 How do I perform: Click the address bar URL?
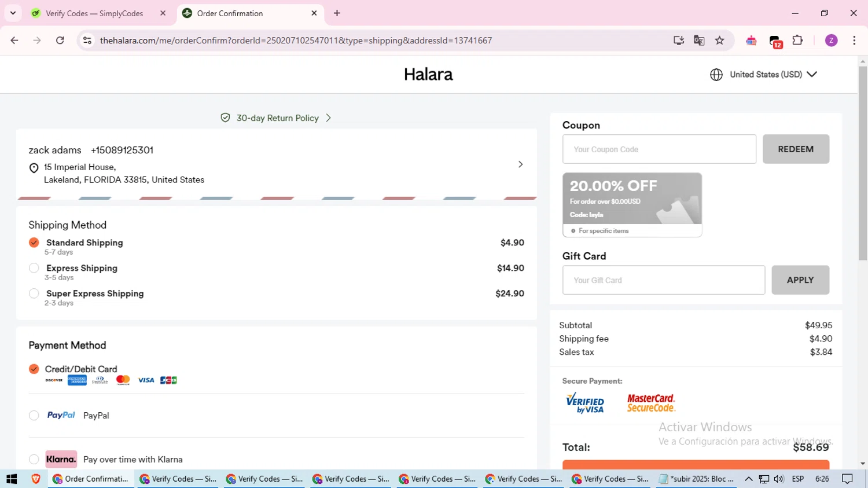296,41
